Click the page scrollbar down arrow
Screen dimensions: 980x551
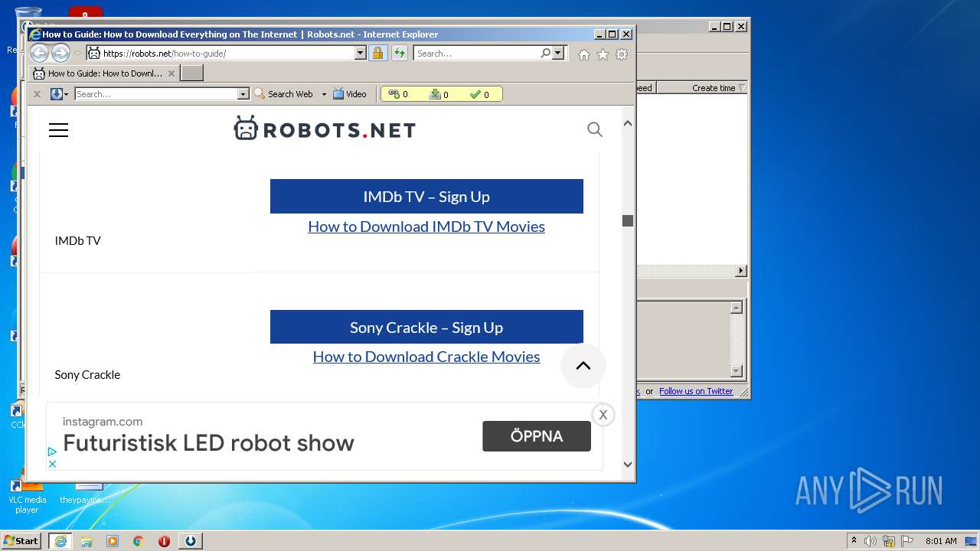628,464
